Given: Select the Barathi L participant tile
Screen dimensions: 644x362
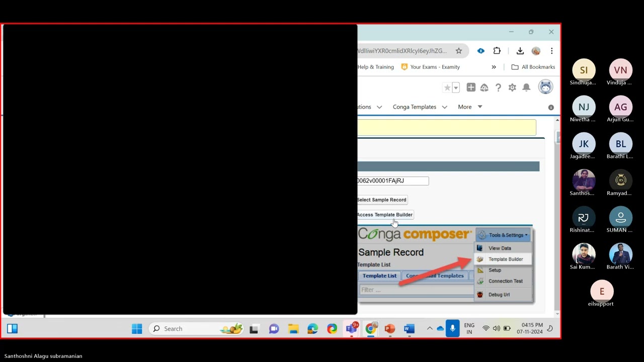Looking at the screenshot, I should tap(620, 147).
